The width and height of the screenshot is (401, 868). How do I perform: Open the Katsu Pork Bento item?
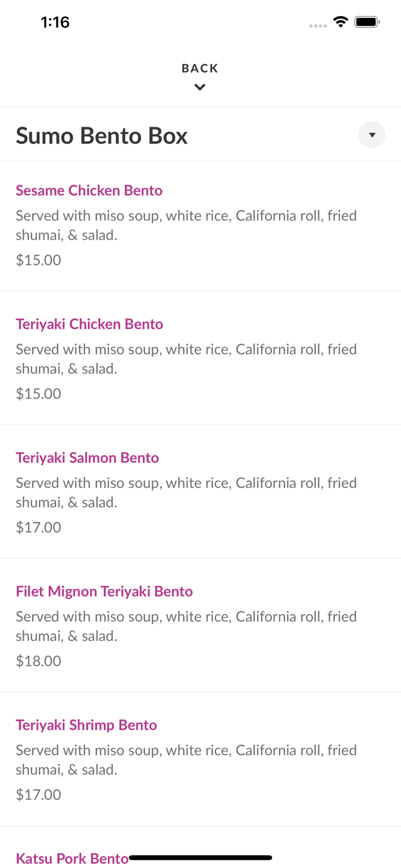[71, 858]
